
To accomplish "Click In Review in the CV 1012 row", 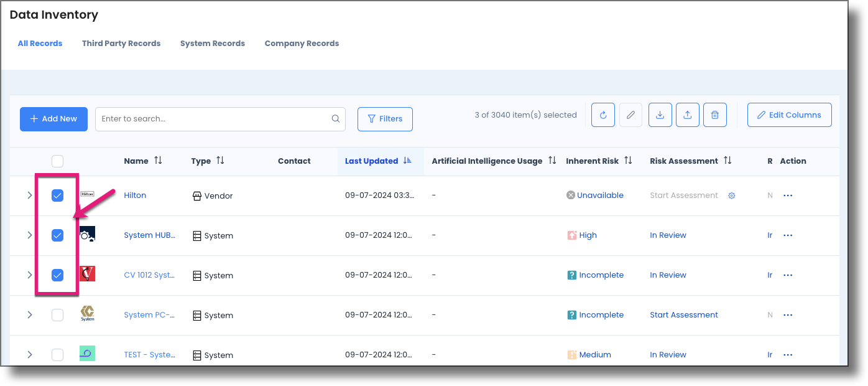I will point(668,275).
